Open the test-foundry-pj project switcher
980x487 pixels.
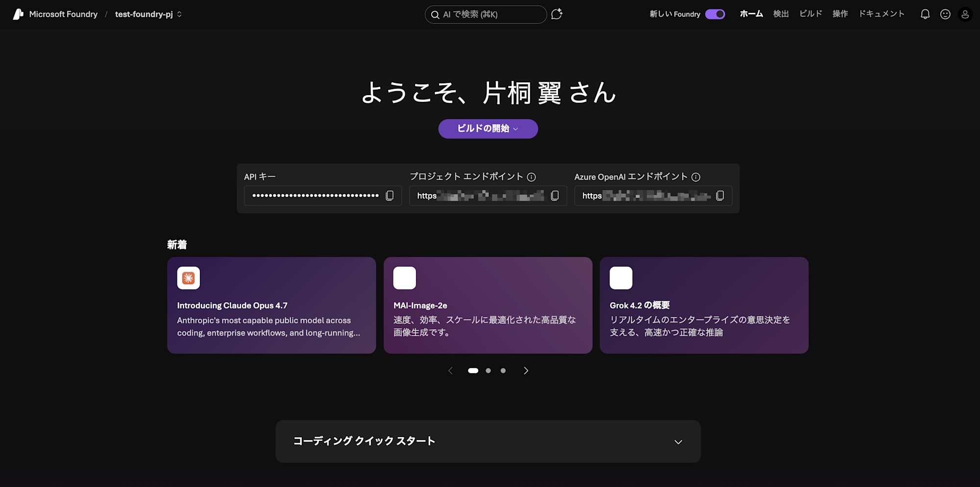[x=148, y=14]
